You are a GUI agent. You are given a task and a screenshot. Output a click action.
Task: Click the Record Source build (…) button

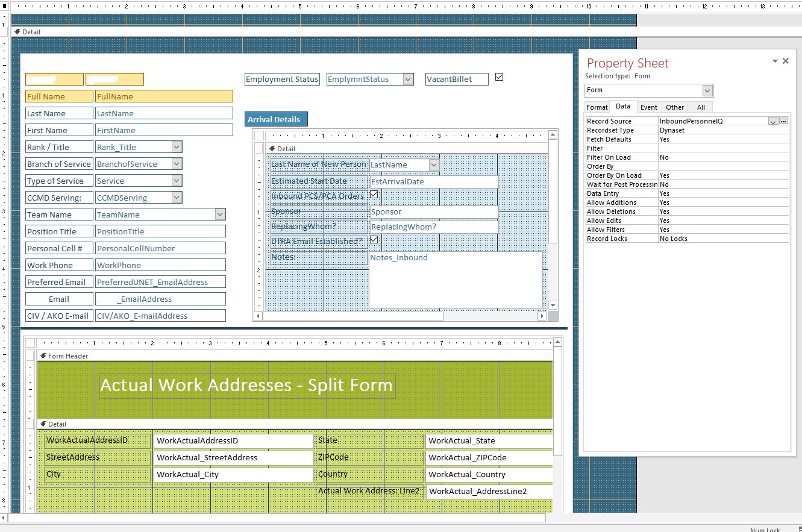(783, 121)
